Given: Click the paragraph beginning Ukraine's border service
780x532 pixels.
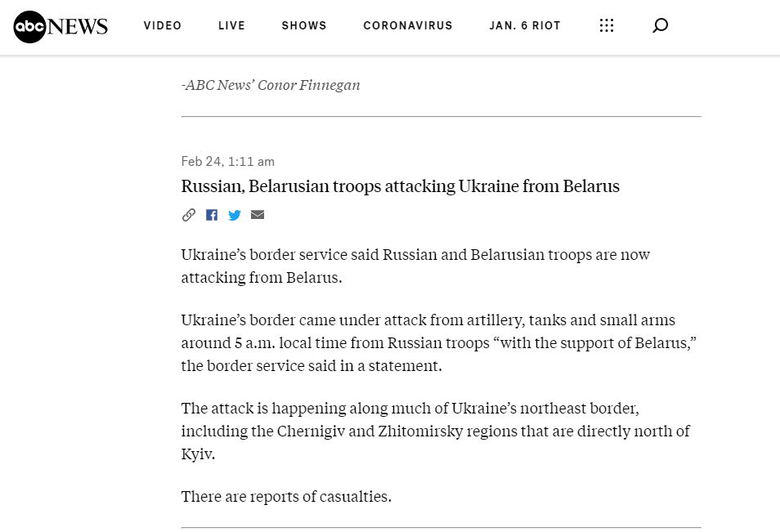Looking at the screenshot, I should pos(415,266).
